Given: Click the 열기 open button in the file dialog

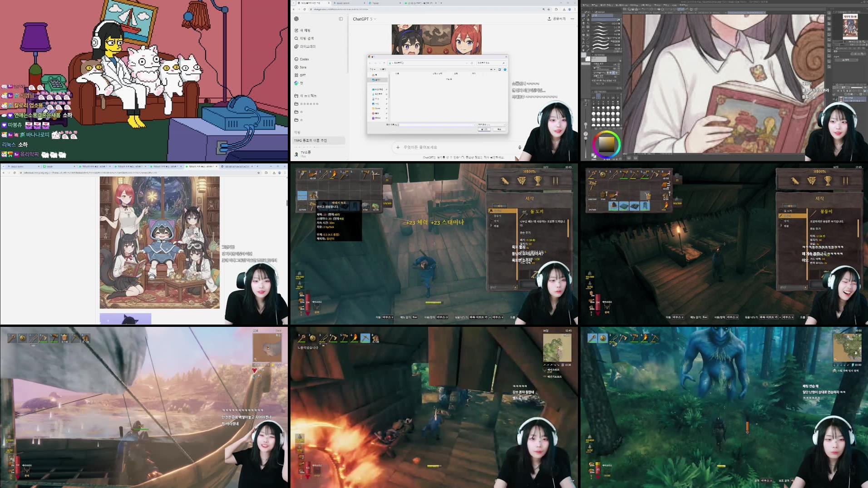Looking at the screenshot, I should point(484,129).
